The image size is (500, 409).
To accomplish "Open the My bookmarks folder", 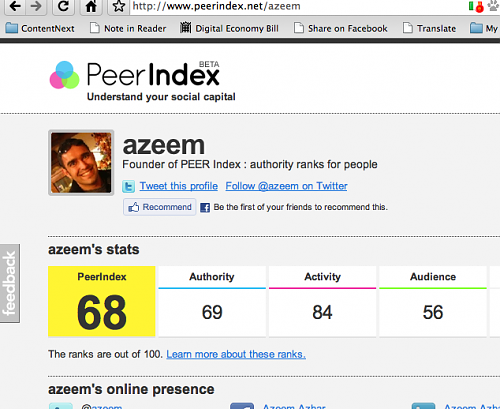I will 484,29.
